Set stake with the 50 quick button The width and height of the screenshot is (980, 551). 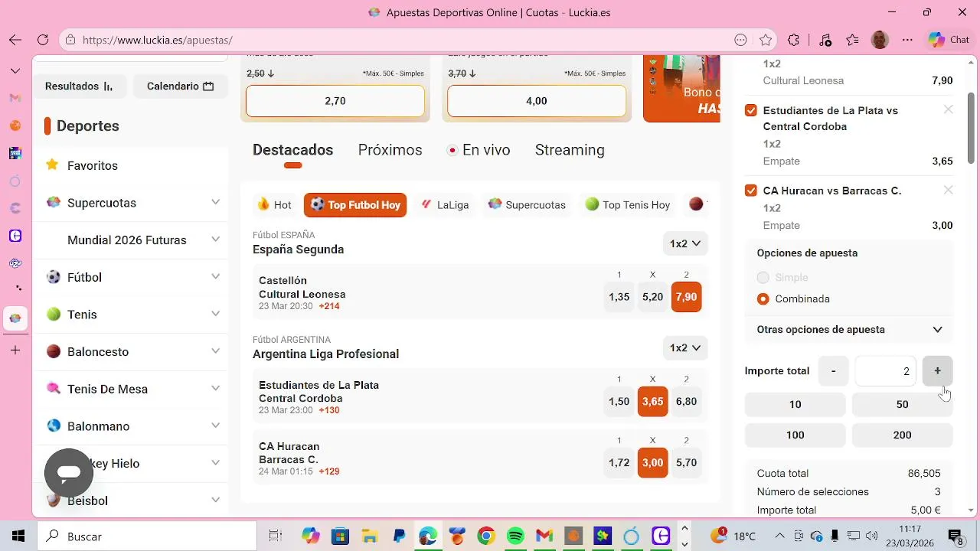coord(902,404)
